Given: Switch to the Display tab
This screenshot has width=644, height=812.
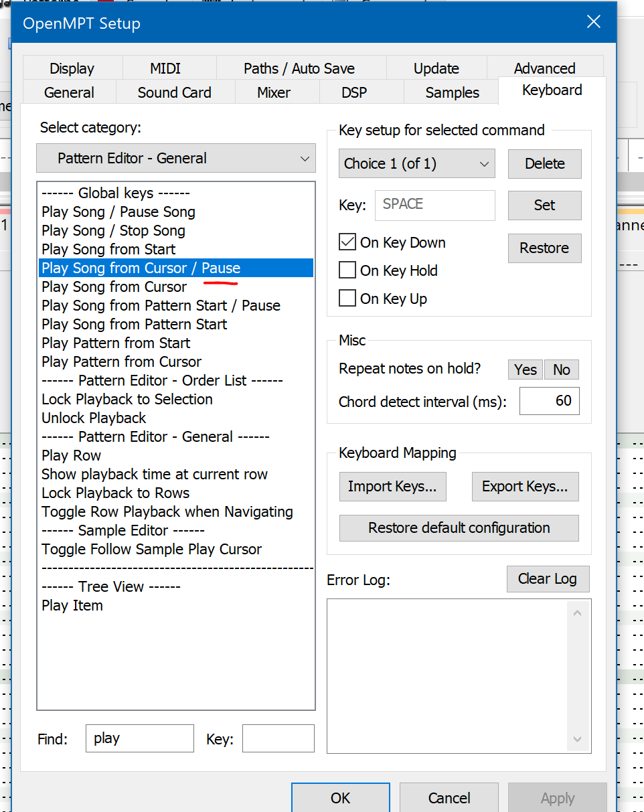Looking at the screenshot, I should pyautogui.click(x=72, y=68).
